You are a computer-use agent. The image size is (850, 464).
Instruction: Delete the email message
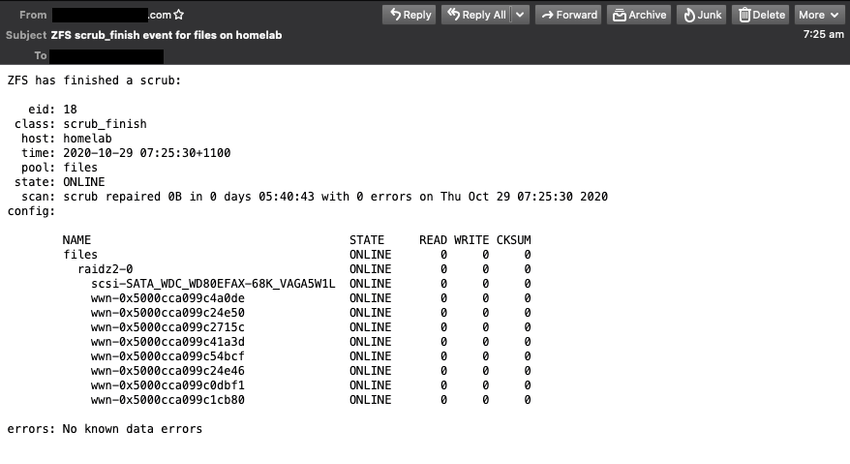(761, 15)
